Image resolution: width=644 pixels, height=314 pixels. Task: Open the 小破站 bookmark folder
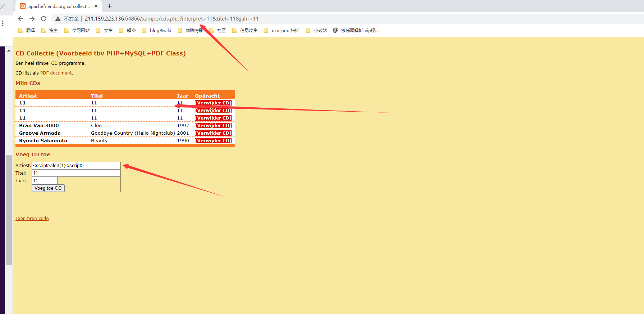point(316,31)
